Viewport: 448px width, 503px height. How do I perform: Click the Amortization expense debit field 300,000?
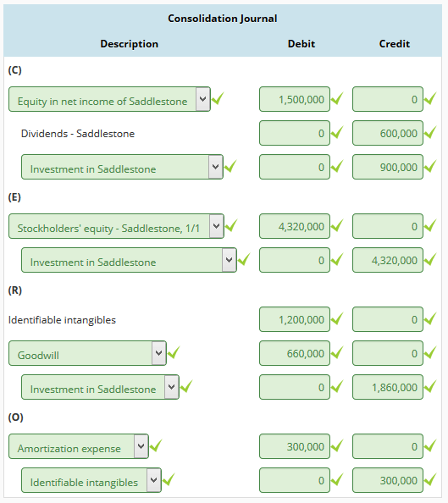(x=295, y=446)
